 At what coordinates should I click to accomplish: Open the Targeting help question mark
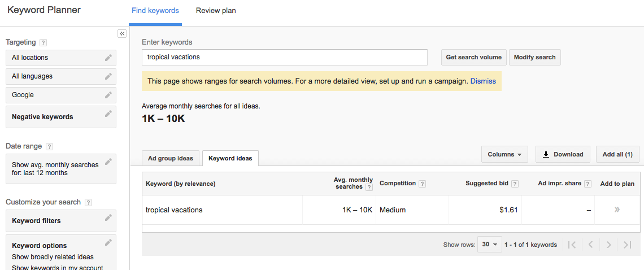[x=43, y=42]
